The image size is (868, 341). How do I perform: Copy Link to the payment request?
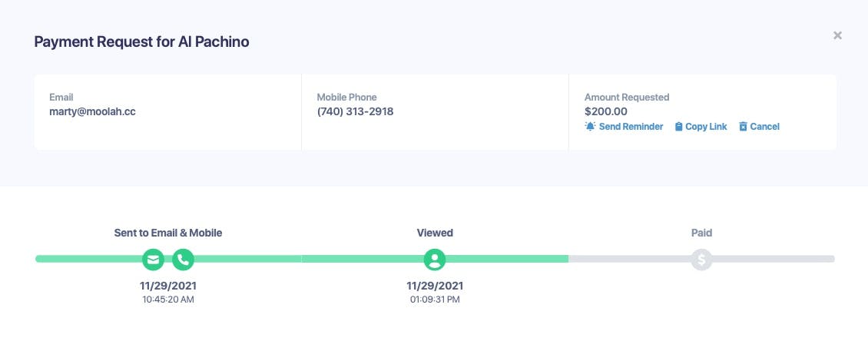click(x=706, y=127)
